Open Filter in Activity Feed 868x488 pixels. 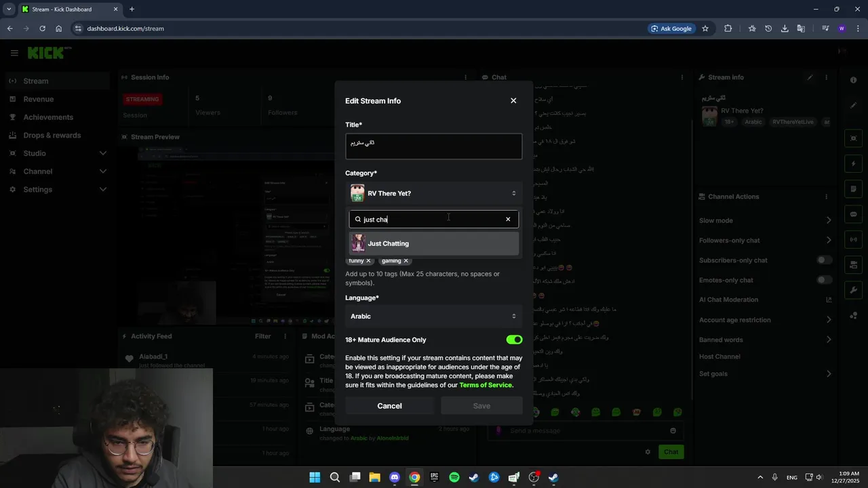tap(262, 336)
